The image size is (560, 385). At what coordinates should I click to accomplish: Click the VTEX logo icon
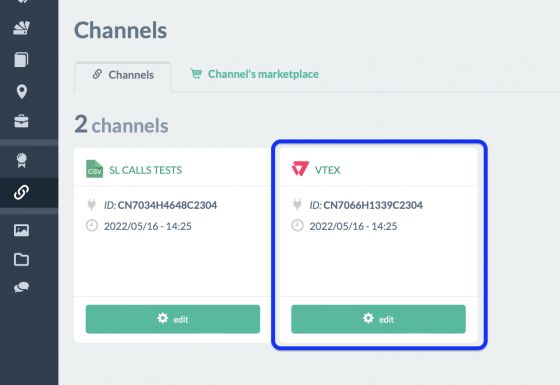point(300,169)
